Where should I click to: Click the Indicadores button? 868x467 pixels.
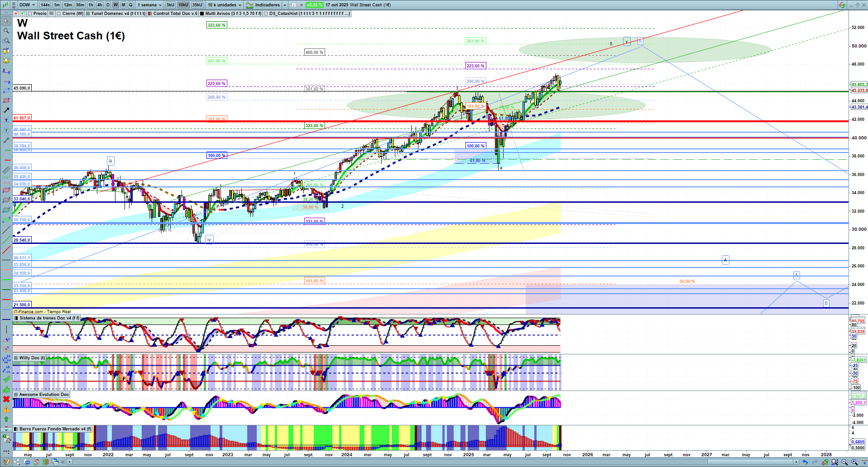click(x=264, y=5)
